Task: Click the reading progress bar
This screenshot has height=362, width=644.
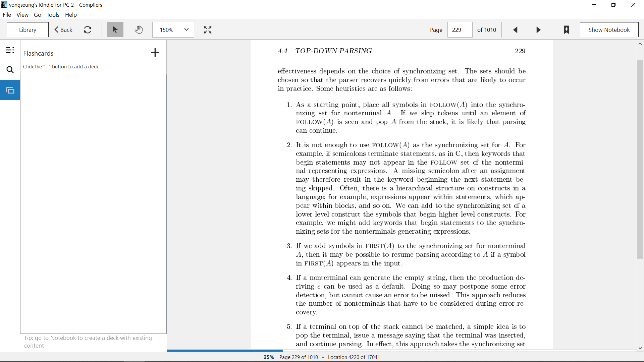Action: [402, 351]
